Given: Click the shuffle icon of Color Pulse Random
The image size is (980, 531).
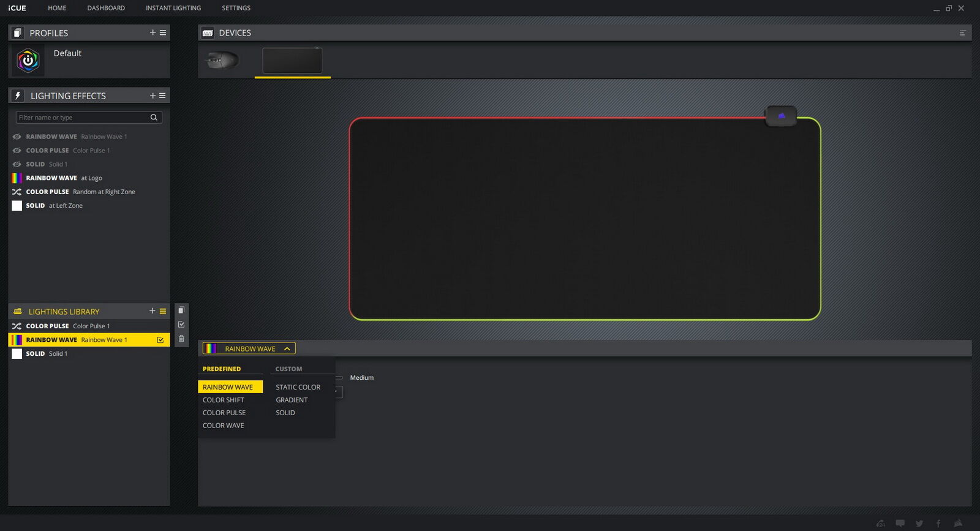Looking at the screenshot, I should tap(17, 192).
